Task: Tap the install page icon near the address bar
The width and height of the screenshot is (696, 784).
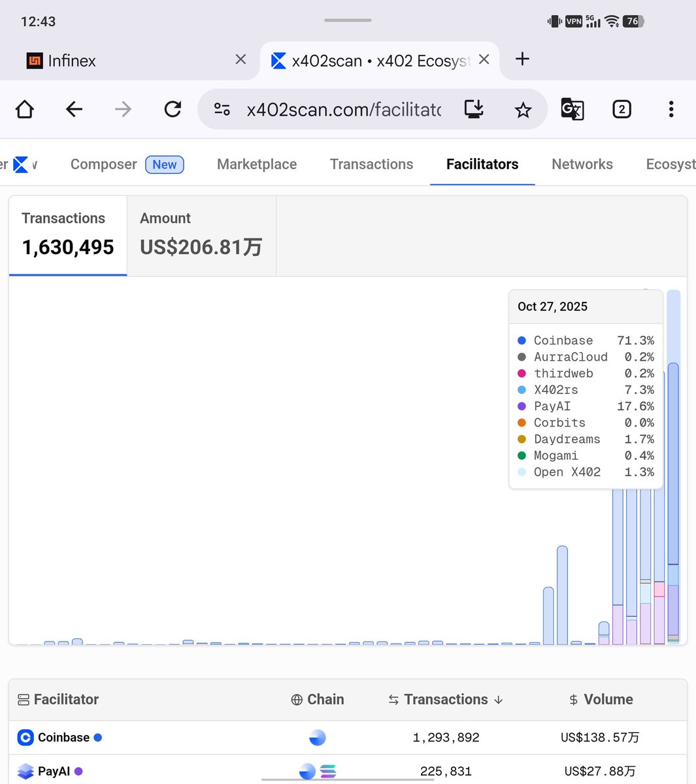Action: [x=473, y=109]
